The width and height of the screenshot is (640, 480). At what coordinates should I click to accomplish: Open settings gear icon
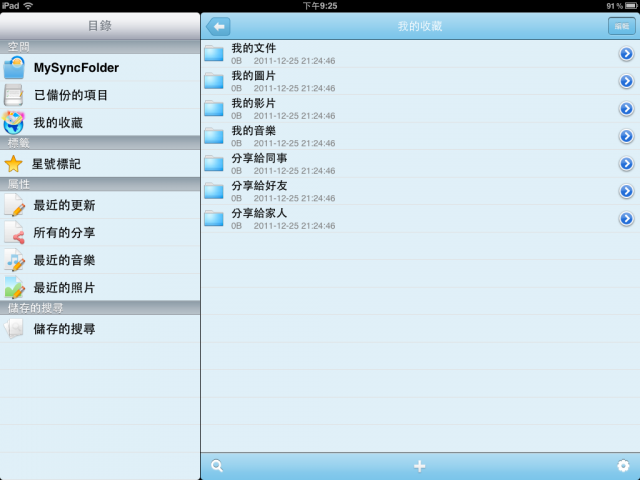[623, 466]
